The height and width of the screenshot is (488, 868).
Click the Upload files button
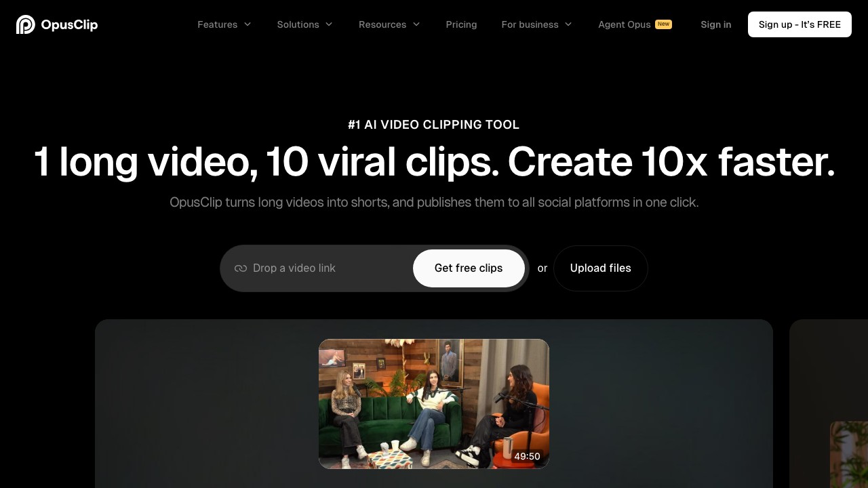pyautogui.click(x=600, y=268)
